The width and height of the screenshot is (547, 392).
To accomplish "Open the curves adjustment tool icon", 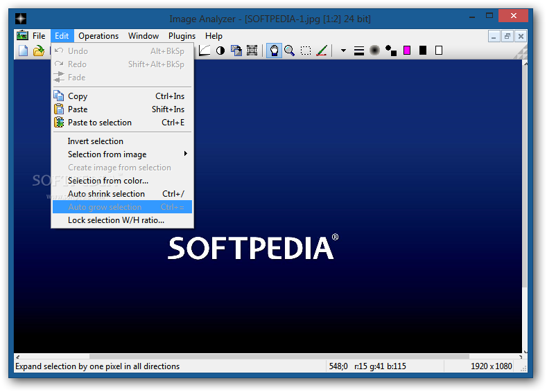I will 205,51.
